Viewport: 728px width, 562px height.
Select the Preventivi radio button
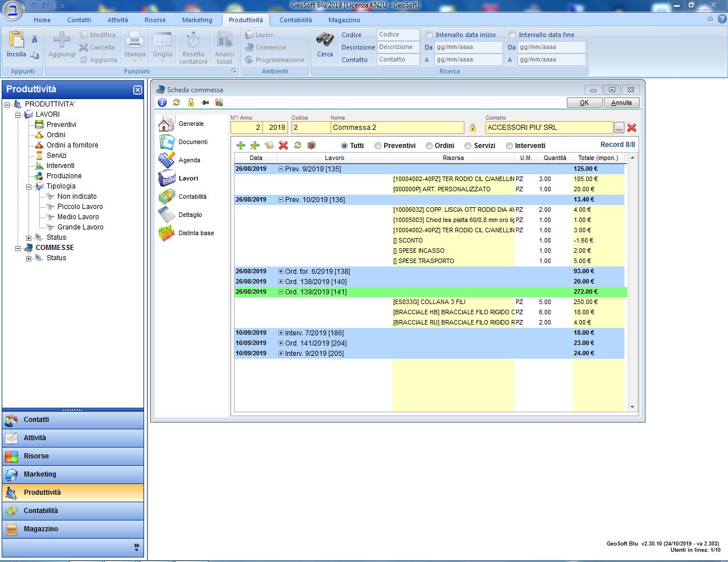point(378,146)
